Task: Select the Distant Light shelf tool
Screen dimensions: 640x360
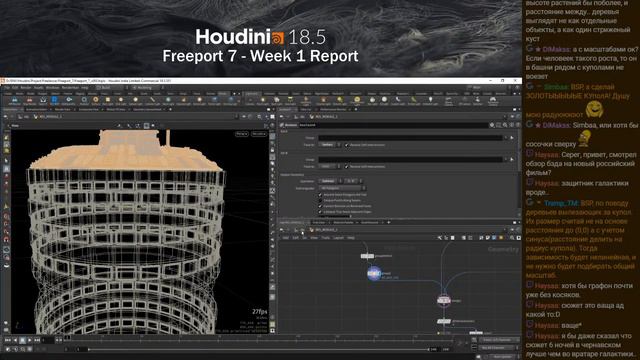Action: 340,100
